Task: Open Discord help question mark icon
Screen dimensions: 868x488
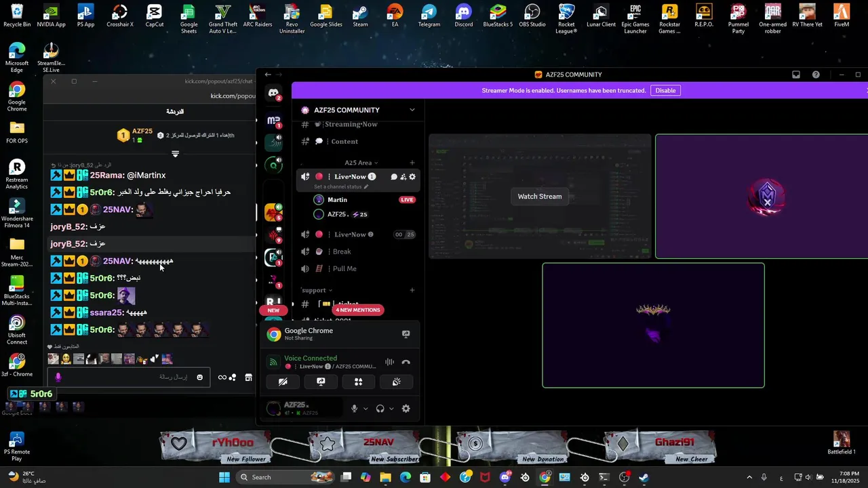Action: (816, 75)
